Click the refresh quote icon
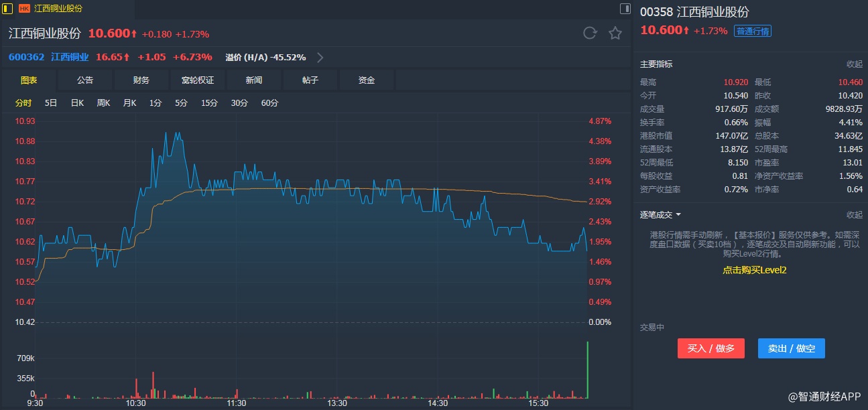This screenshot has height=410, width=868. pos(590,33)
